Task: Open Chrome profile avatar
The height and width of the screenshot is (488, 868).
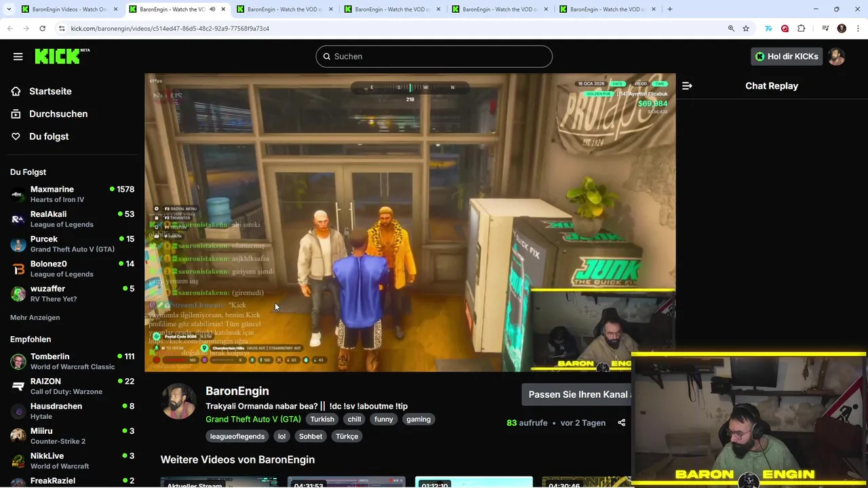Action: (842, 28)
